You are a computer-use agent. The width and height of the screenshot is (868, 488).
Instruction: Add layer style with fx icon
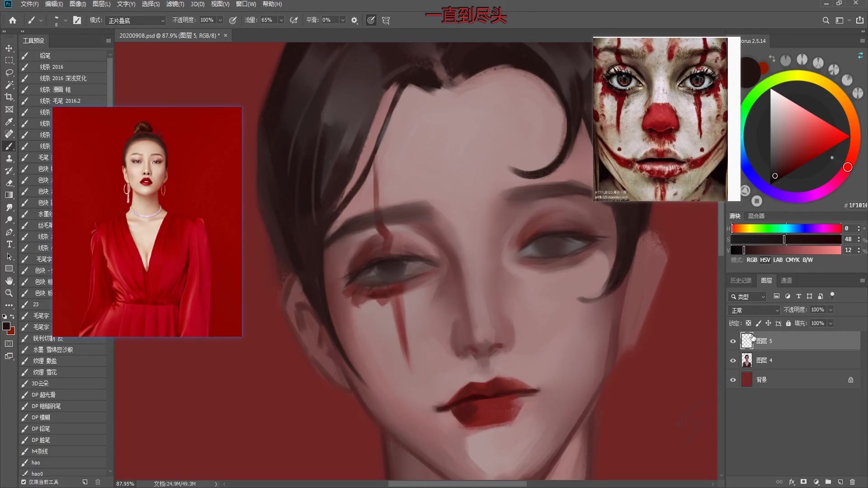[x=792, y=482]
